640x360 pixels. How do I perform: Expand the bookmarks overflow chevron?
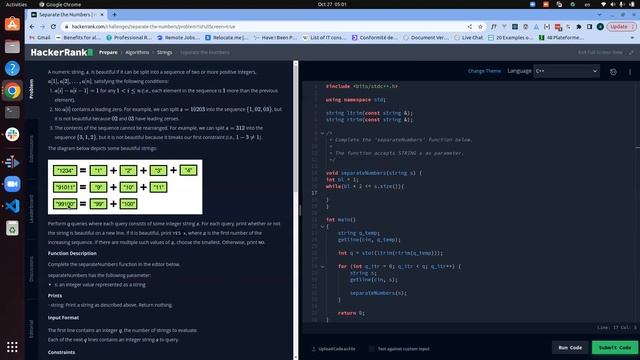tap(632, 38)
